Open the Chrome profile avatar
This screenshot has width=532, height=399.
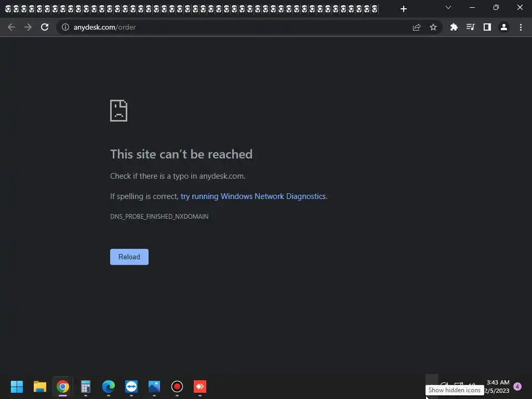tap(504, 27)
